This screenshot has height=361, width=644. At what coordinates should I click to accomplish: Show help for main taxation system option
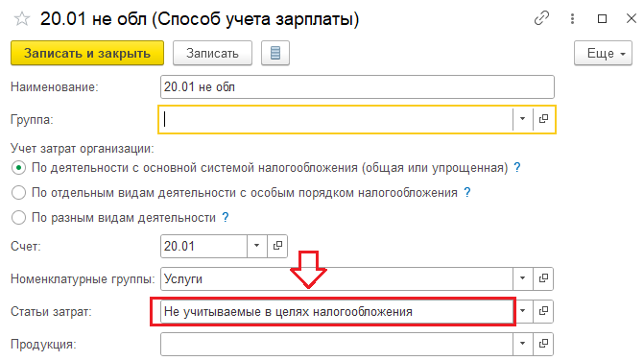[517, 168]
